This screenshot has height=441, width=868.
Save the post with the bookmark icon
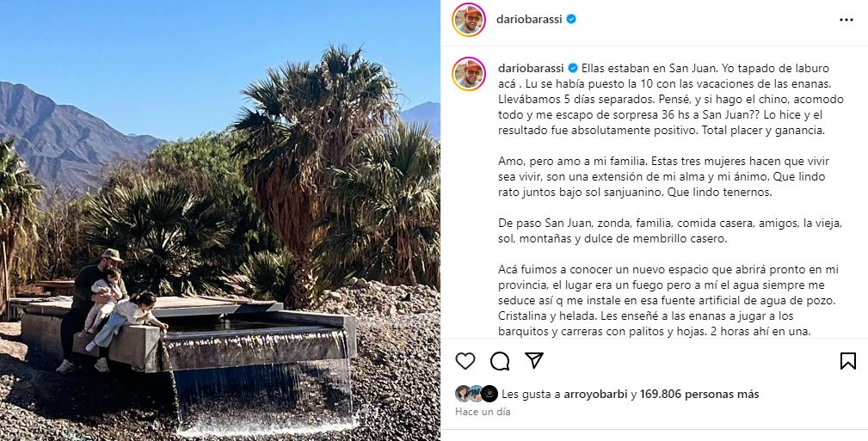tap(847, 361)
